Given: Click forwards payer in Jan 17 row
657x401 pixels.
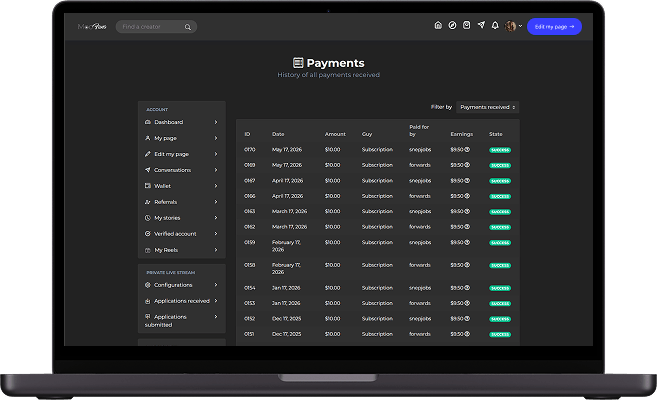Looking at the screenshot, I should [419, 303].
